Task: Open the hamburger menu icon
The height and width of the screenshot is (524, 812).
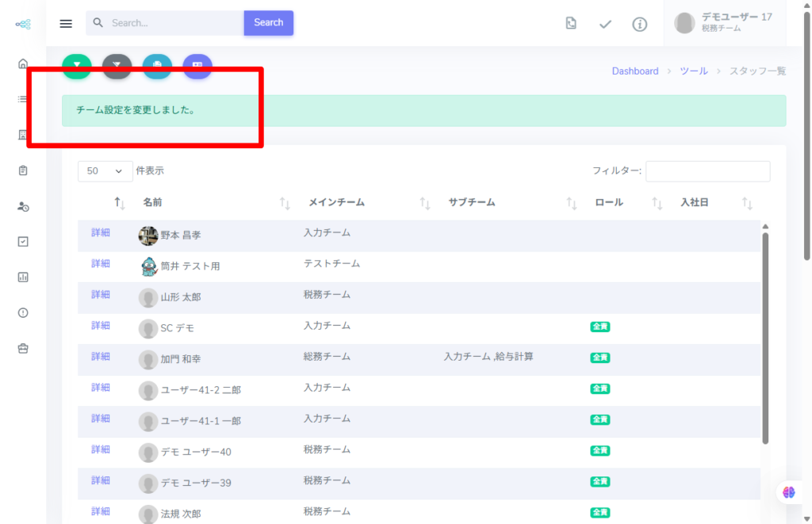Action: (x=66, y=23)
